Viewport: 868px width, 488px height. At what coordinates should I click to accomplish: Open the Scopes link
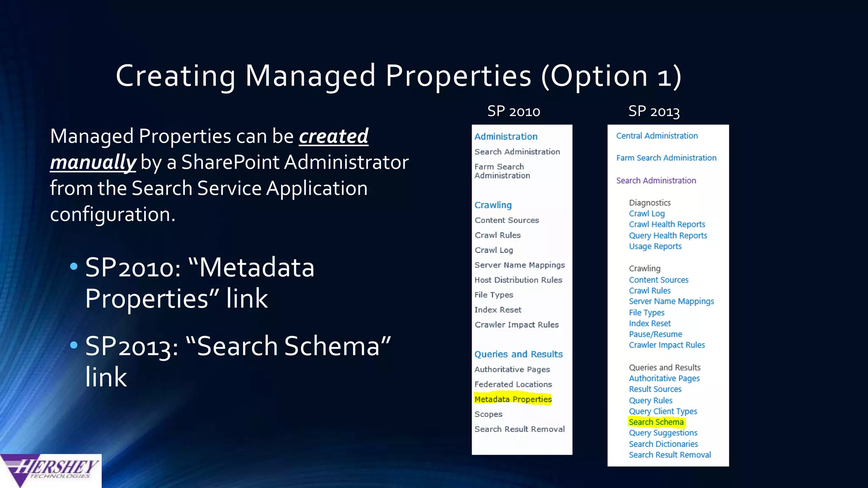(488, 414)
